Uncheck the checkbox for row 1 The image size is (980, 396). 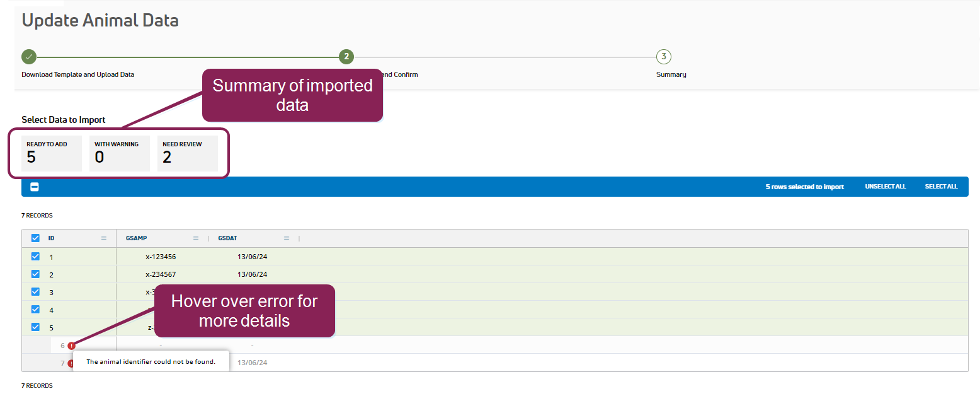point(35,257)
